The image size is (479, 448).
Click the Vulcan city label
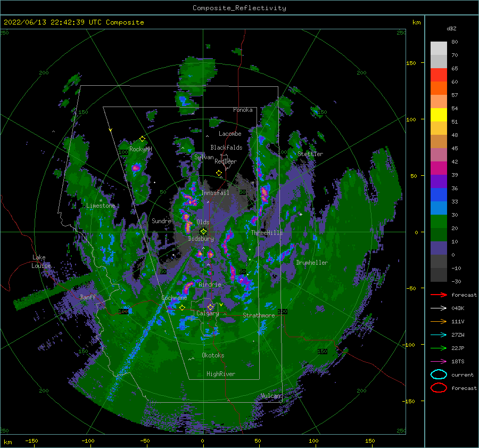point(270,396)
